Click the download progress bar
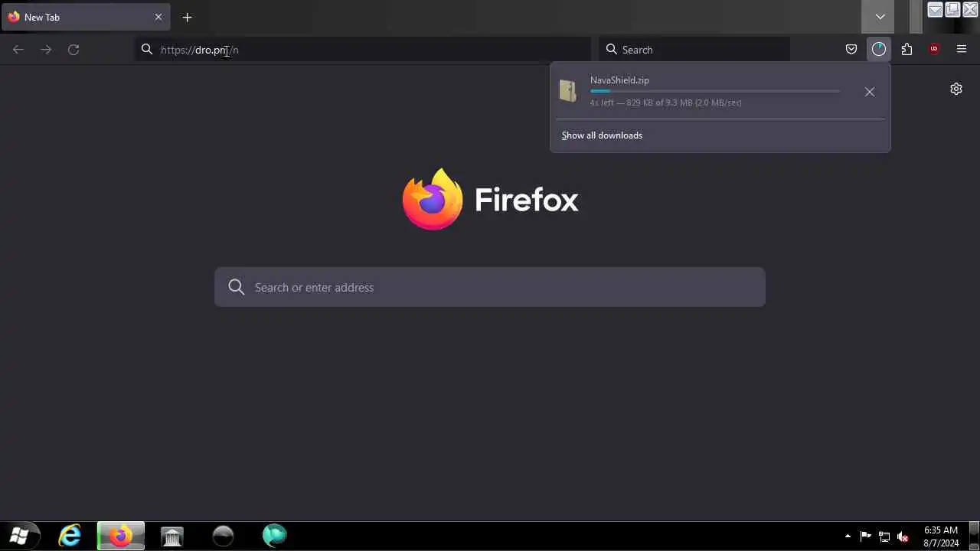Viewport: 980px width, 551px height. coord(715,91)
